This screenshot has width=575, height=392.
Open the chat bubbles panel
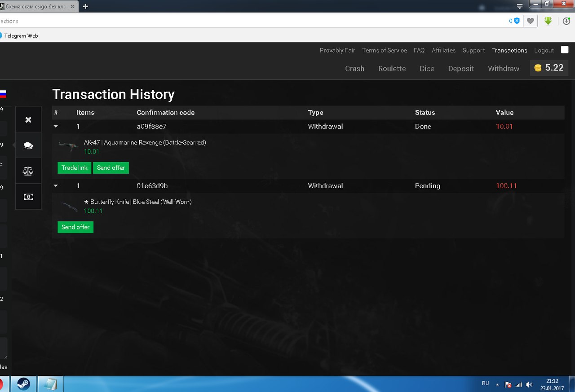[28, 145]
